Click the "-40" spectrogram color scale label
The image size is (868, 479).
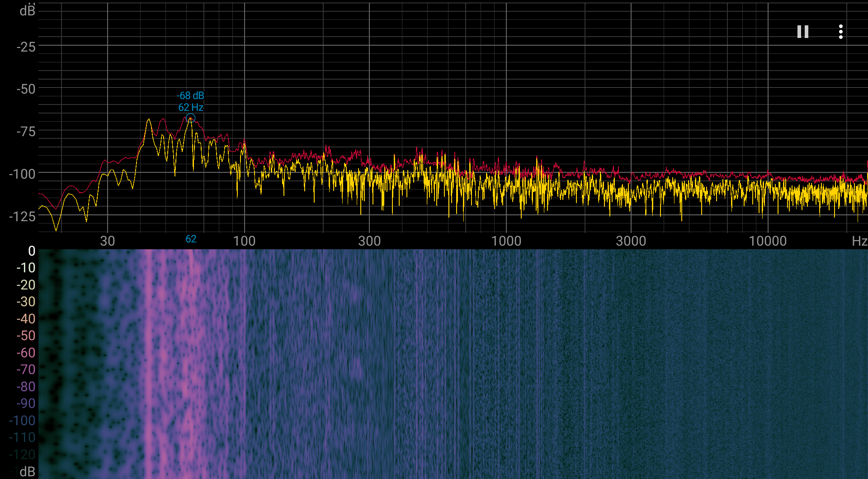point(26,319)
